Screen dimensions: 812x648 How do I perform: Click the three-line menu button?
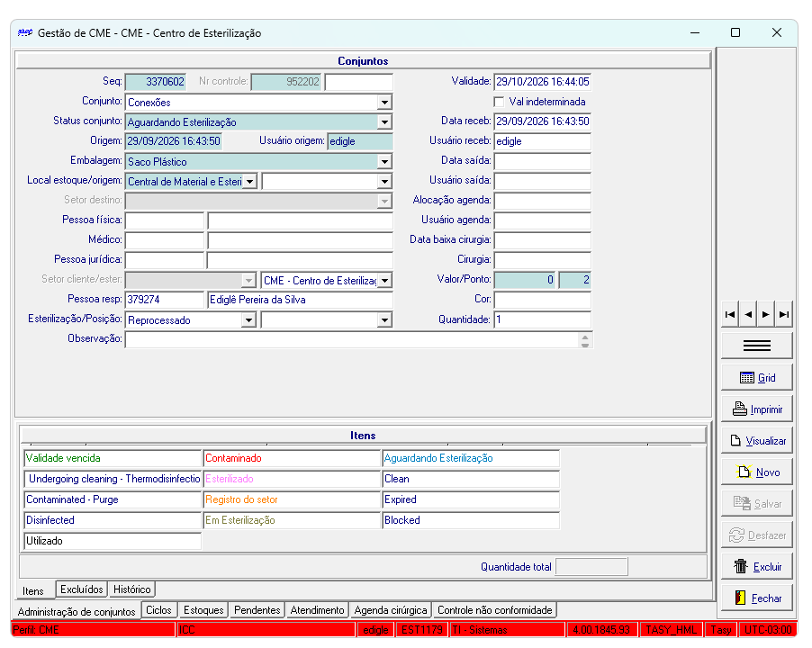(756, 346)
